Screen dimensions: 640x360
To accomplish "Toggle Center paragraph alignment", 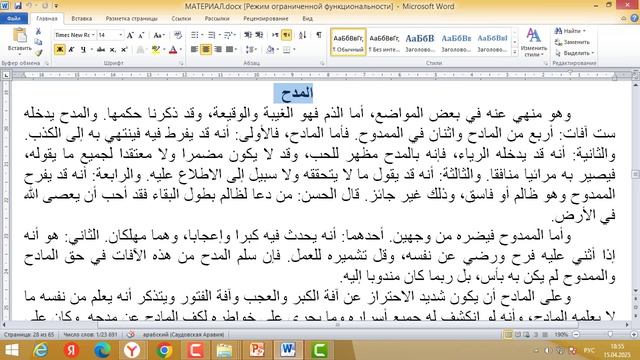I will (206, 50).
